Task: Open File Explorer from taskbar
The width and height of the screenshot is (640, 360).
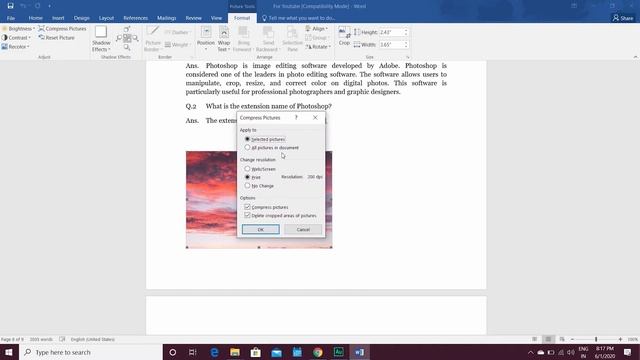Action: click(235, 352)
